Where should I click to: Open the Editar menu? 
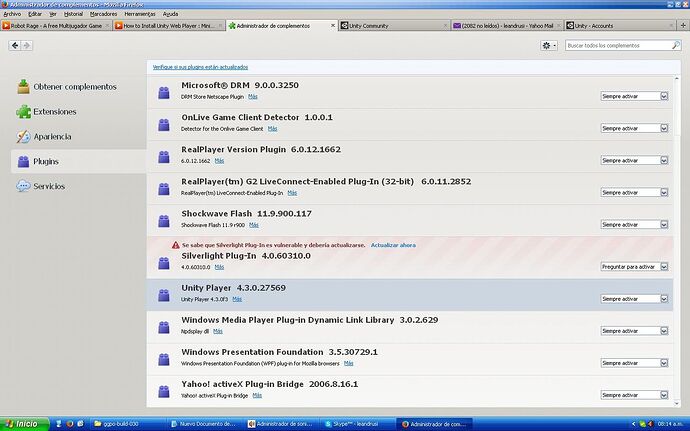click(35, 14)
